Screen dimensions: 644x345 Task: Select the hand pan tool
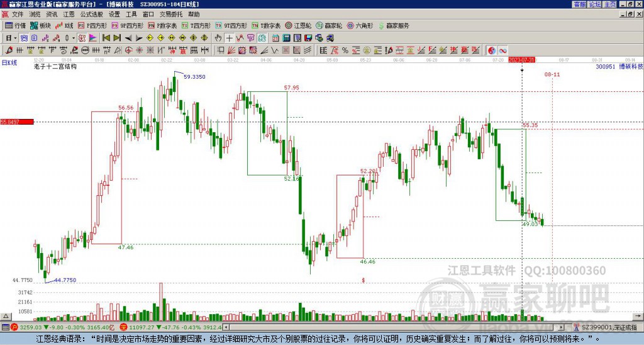tap(218, 38)
